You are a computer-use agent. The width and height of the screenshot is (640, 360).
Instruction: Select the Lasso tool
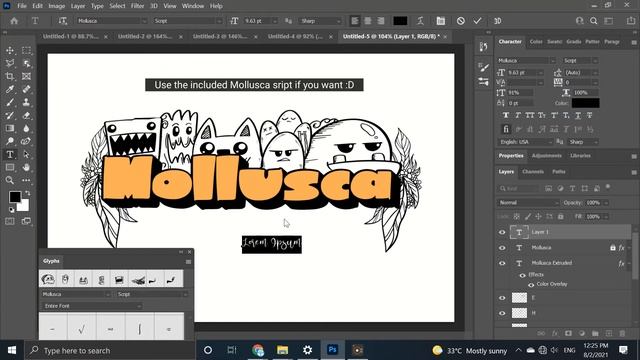[10, 63]
